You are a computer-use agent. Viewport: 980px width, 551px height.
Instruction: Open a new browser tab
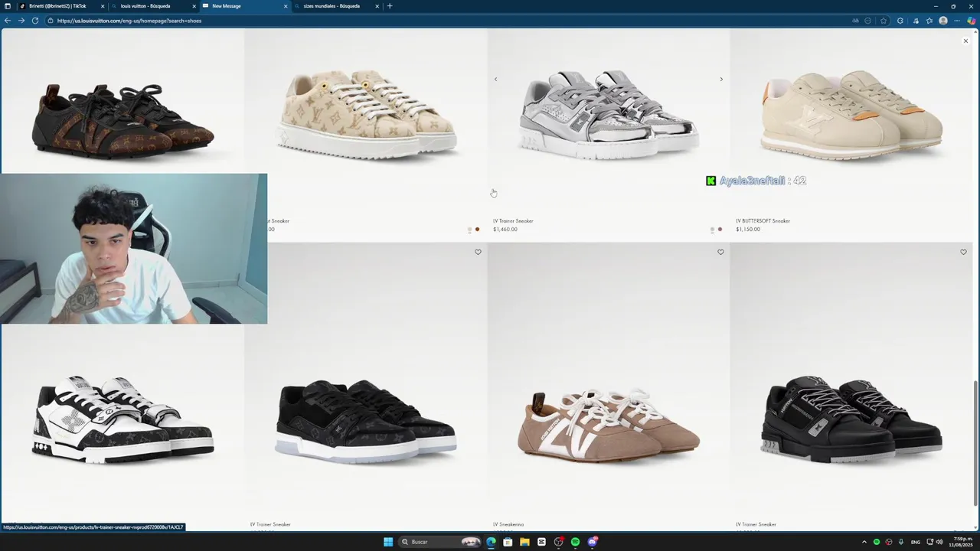tap(390, 6)
